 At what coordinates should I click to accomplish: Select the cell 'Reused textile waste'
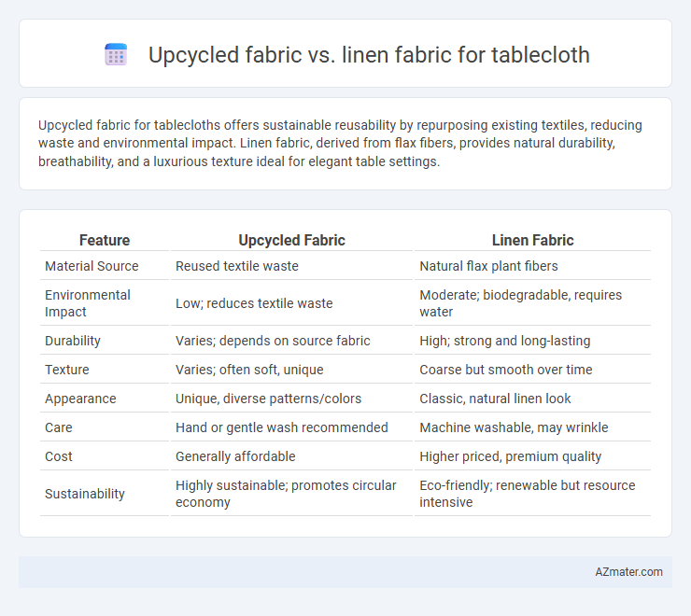237,266
